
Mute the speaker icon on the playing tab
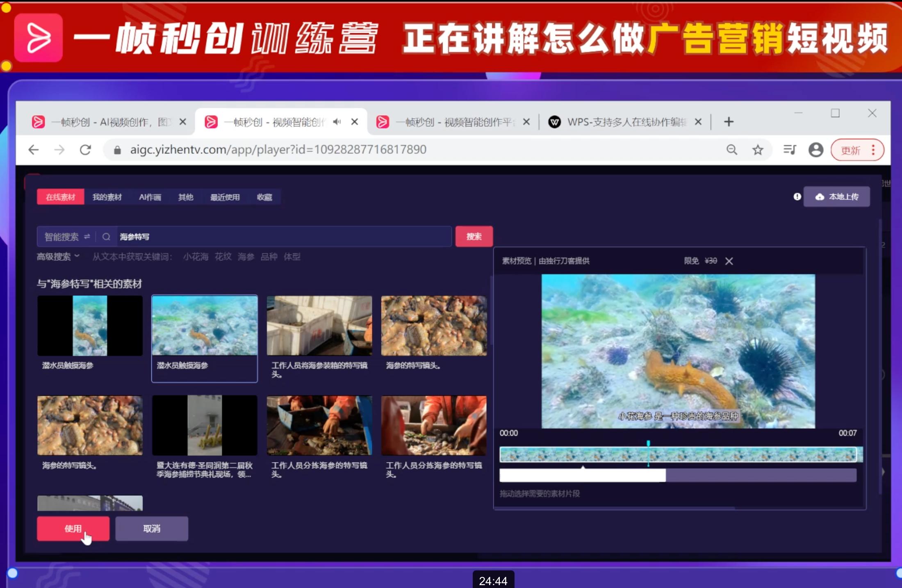click(x=337, y=121)
